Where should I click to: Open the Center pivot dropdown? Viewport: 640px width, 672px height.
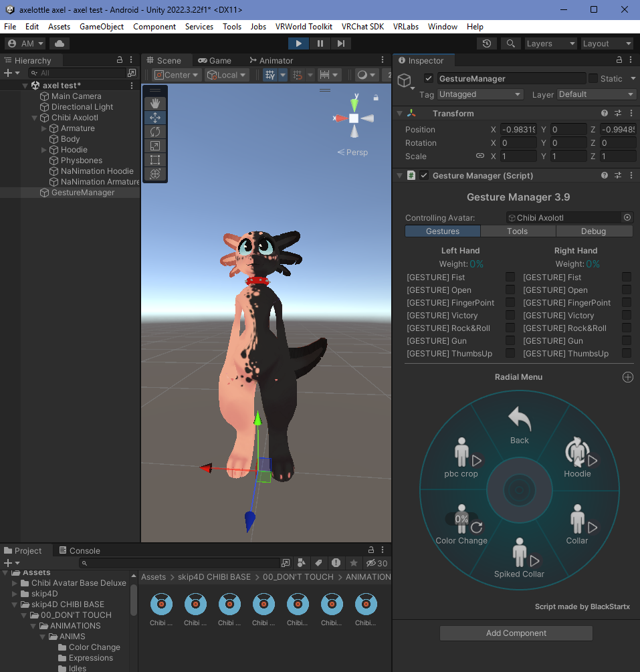(x=176, y=75)
